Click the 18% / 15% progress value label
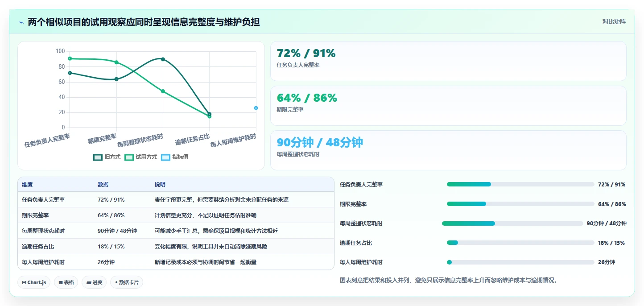The height and width of the screenshot is (306, 644). (x=611, y=243)
